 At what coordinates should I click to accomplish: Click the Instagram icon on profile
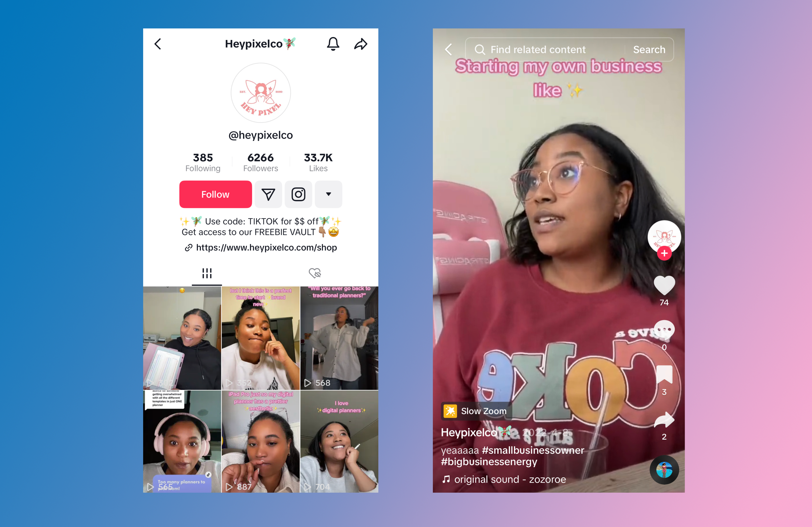pyautogui.click(x=298, y=193)
